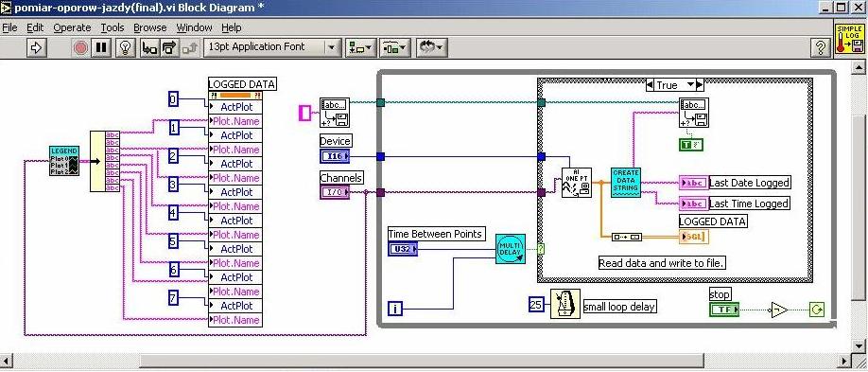
Task: Click the Step Into toolbar icon
Action: 149,47
